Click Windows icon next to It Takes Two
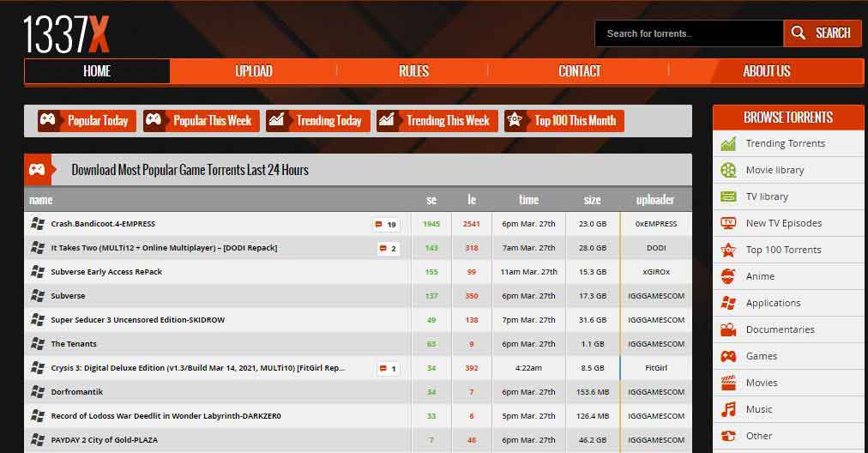868x453 pixels. coord(38,248)
